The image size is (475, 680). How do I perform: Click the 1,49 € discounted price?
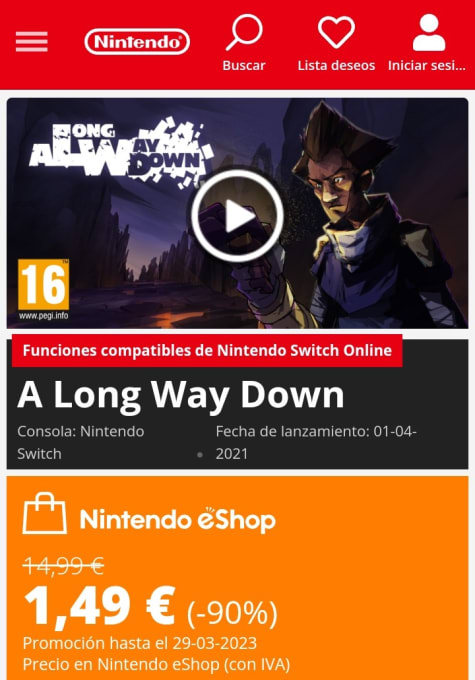point(99,606)
